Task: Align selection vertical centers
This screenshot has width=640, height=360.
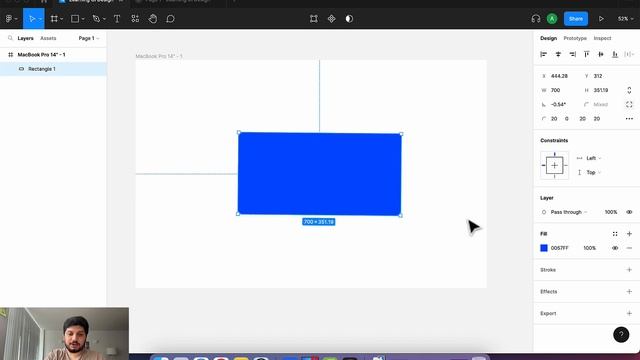Action: pos(601,54)
